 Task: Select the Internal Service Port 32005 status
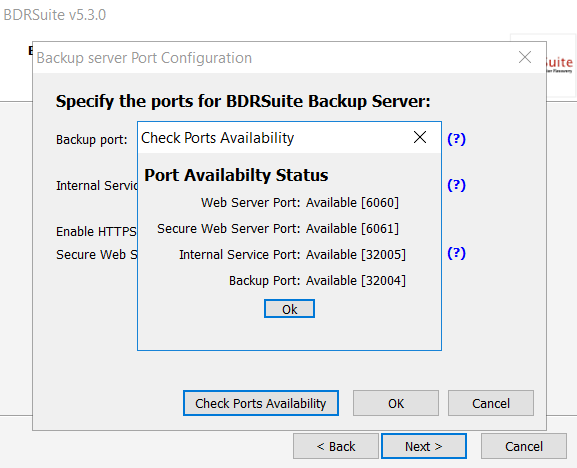click(x=292, y=255)
